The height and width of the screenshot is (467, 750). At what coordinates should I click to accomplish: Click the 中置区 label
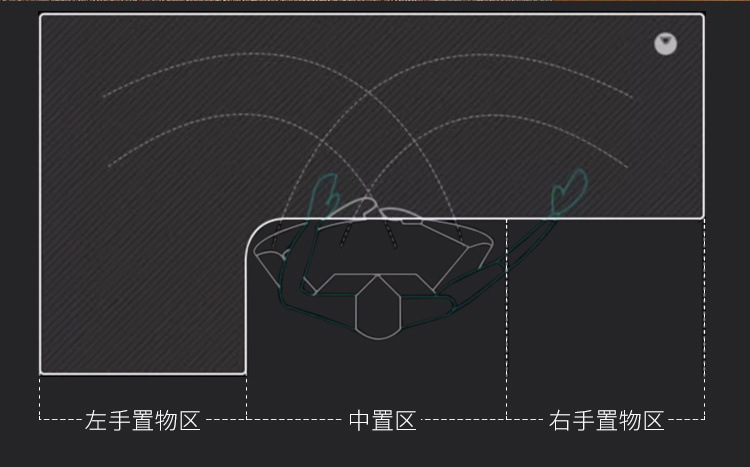click(382, 421)
